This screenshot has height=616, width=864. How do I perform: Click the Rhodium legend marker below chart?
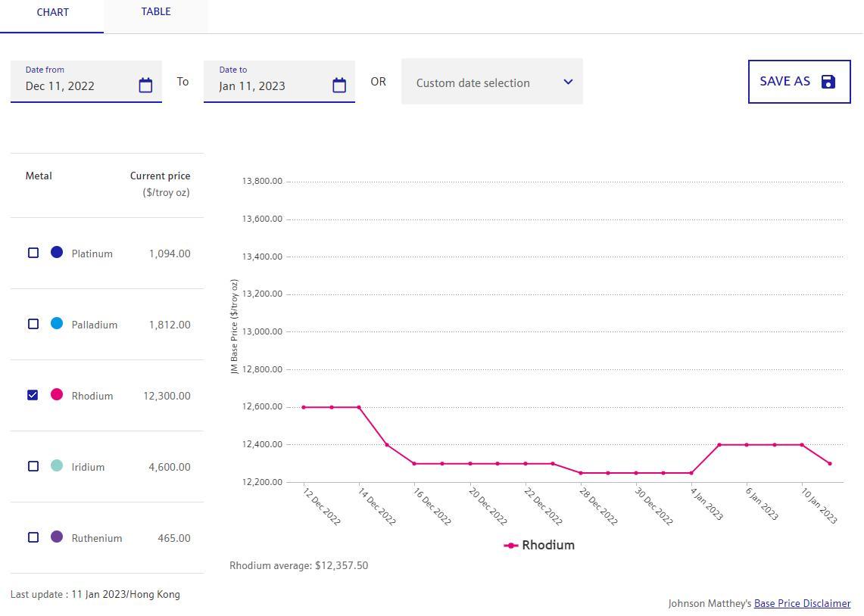tap(511, 546)
